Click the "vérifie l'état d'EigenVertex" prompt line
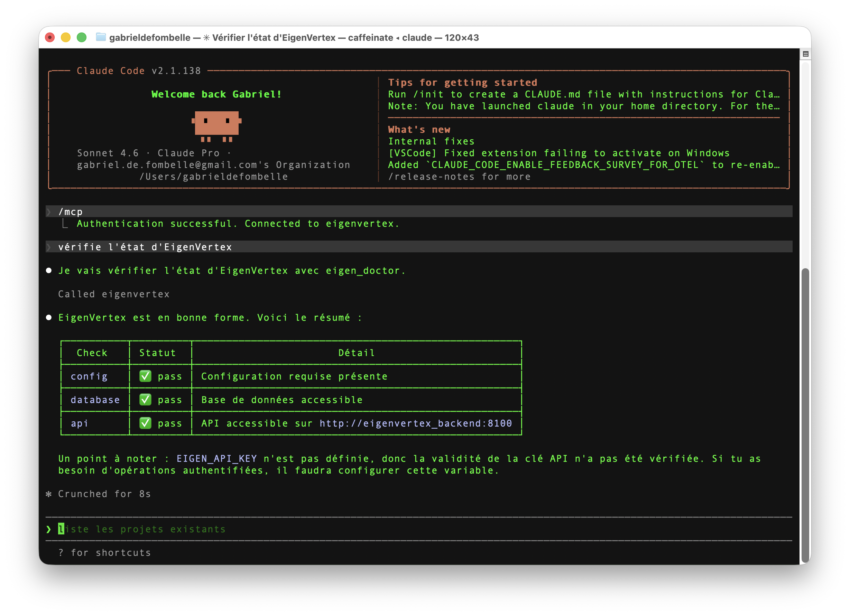850x616 pixels. [x=419, y=247]
